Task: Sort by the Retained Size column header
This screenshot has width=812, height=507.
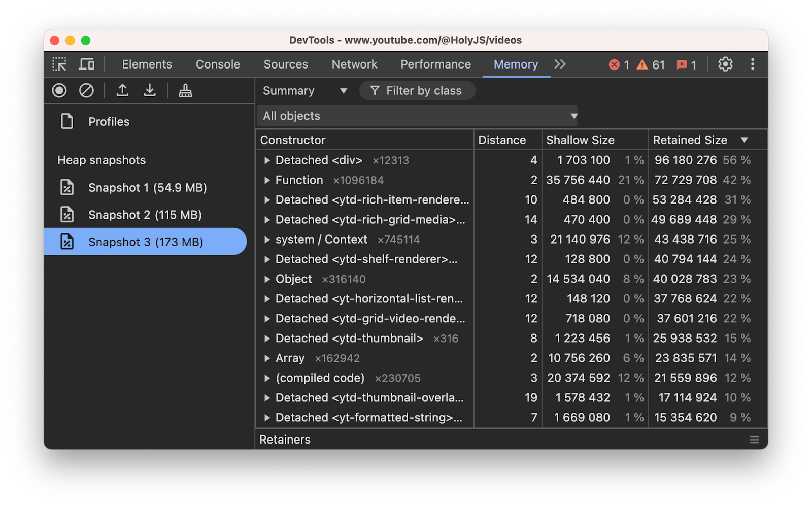Action: (x=690, y=140)
